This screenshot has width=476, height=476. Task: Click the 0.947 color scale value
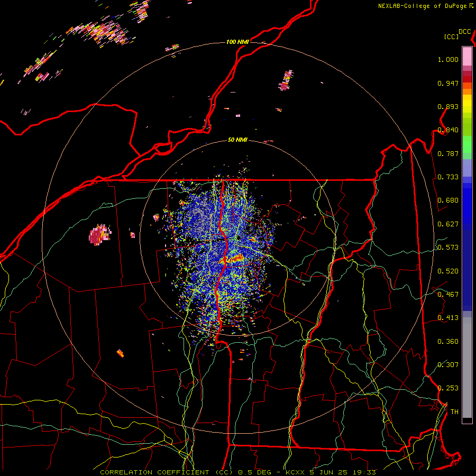pyautogui.click(x=448, y=83)
